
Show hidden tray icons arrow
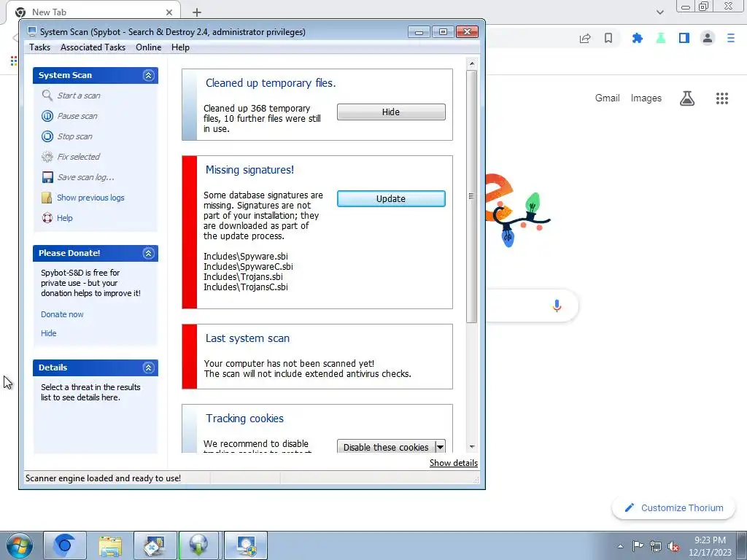[x=620, y=547]
